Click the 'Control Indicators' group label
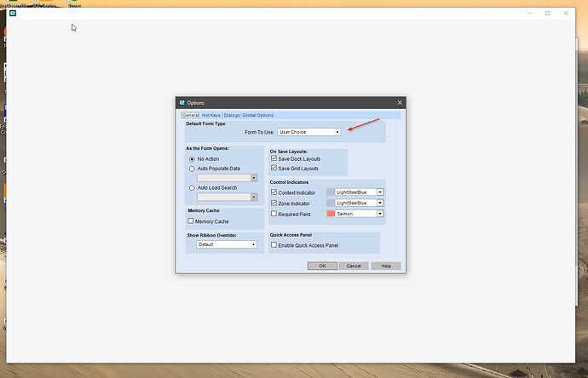The width and height of the screenshot is (588, 378). pyautogui.click(x=289, y=182)
